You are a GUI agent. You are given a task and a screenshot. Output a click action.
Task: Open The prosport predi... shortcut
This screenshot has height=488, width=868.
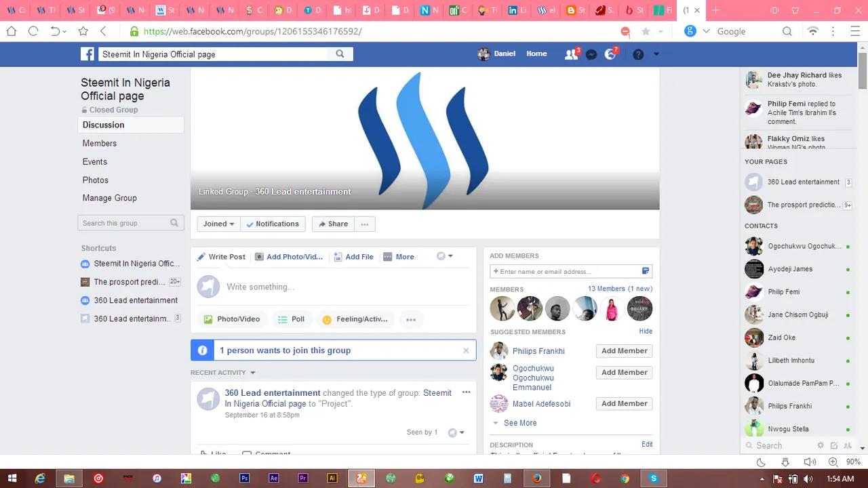[x=130, y=282]
